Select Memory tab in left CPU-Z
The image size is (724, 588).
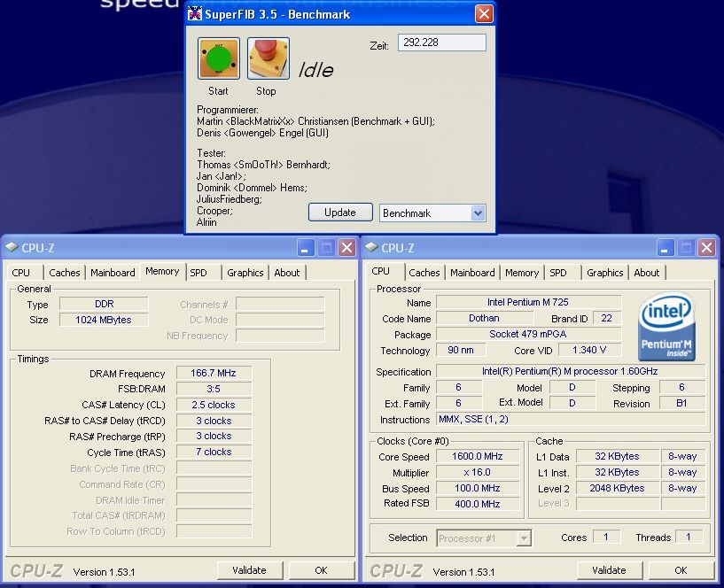click(162, 271)
